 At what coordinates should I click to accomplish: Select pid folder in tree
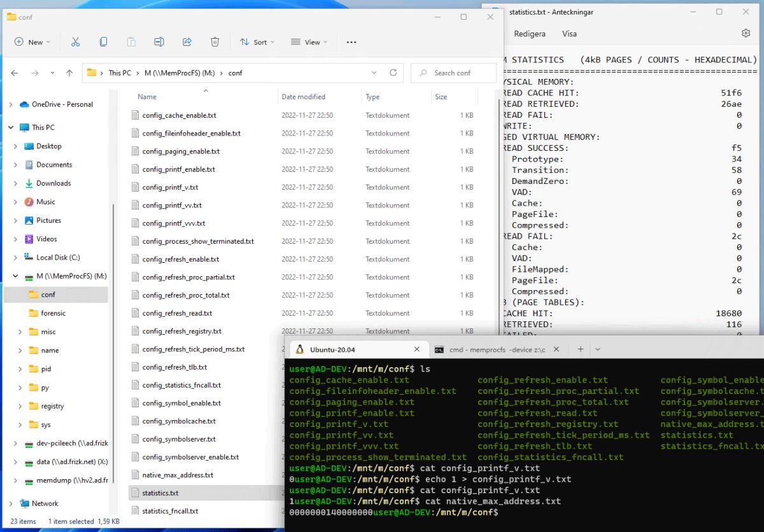tap(46, 369)
